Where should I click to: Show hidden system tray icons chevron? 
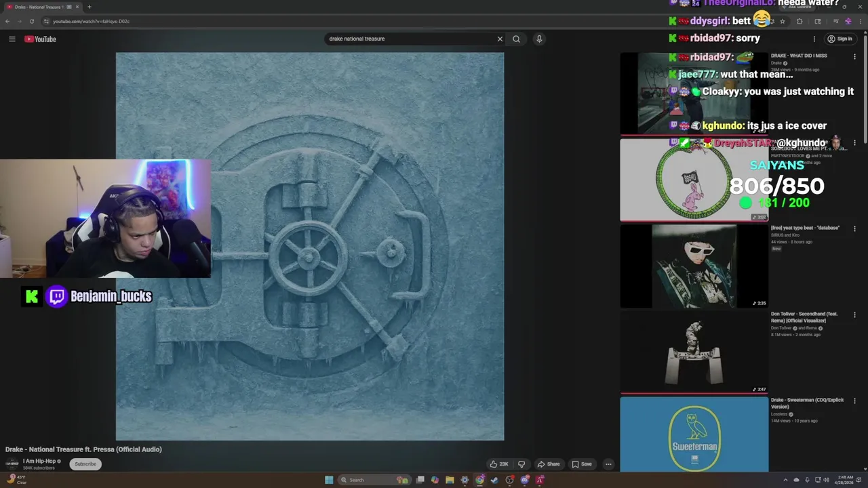click(x=785, y=480)
